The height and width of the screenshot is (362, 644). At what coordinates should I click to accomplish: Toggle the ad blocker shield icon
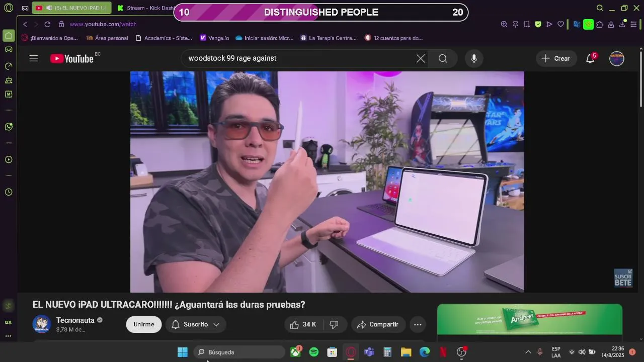[538, 24]
